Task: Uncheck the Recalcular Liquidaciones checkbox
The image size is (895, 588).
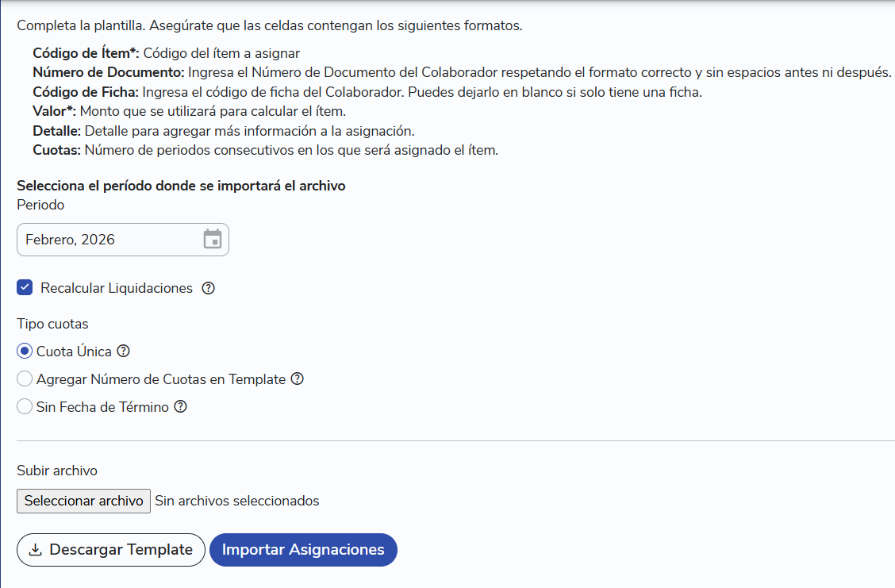Action: (x=25, y=287)
